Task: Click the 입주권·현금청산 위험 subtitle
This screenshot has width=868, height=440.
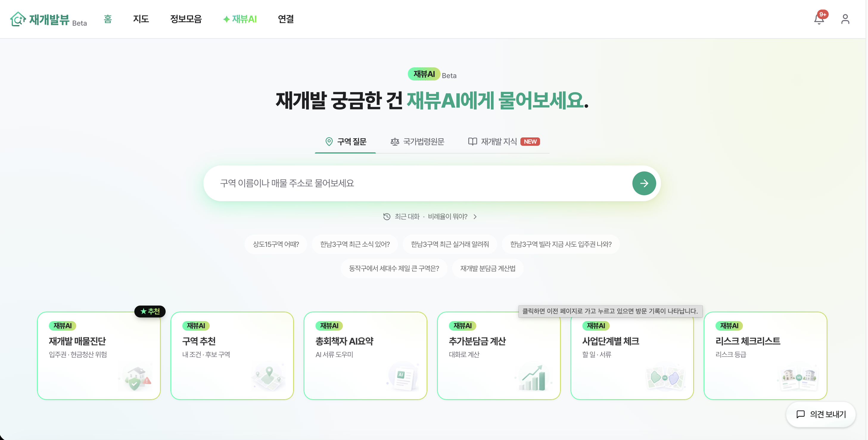Action: (x=78, y=354)
